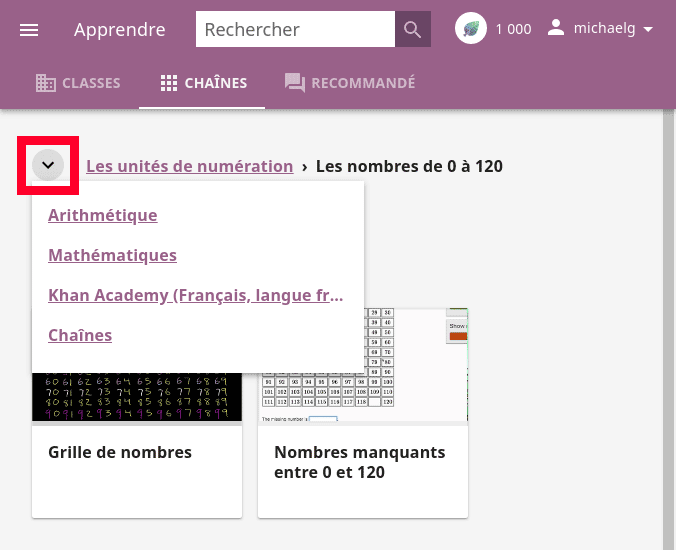The image size is (676, 550).
Task: Switch to the CLASSES tab
Action: coord(78,83)
